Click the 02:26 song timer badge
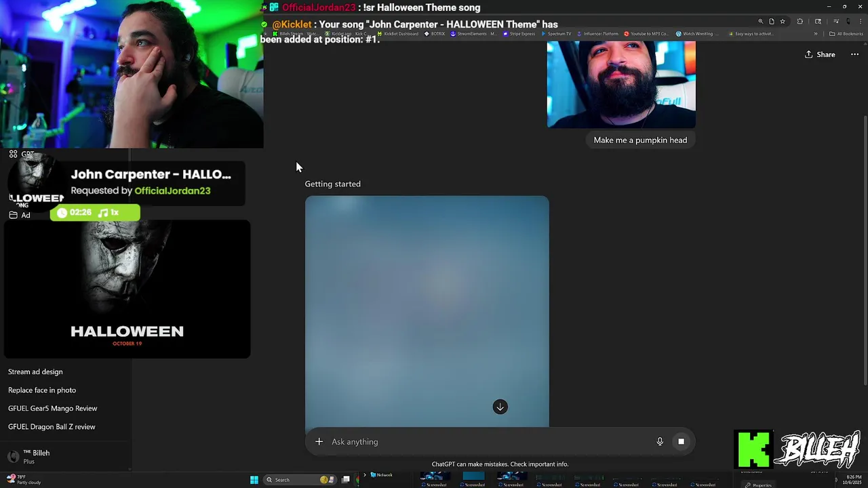This screenshot has height=488, width=868. click(95, 213)
